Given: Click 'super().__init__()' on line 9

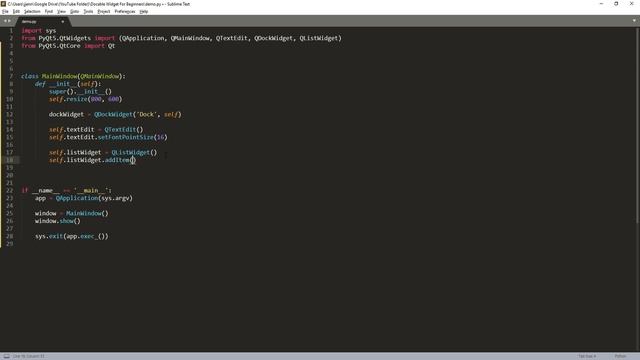Looking at the screenshot, I should (x=80, y=91).
